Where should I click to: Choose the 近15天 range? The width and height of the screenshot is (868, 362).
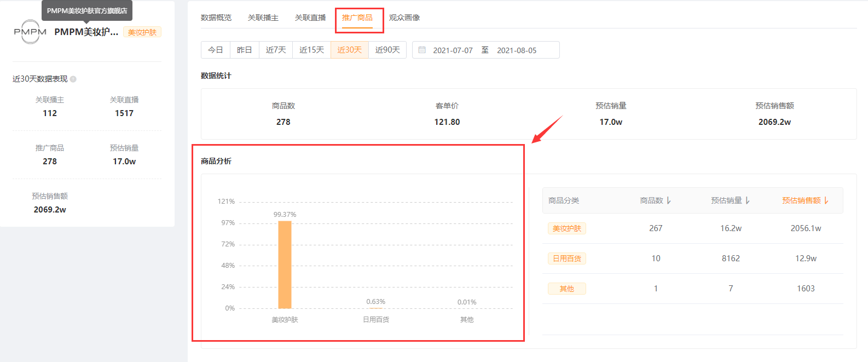point(311,50)
